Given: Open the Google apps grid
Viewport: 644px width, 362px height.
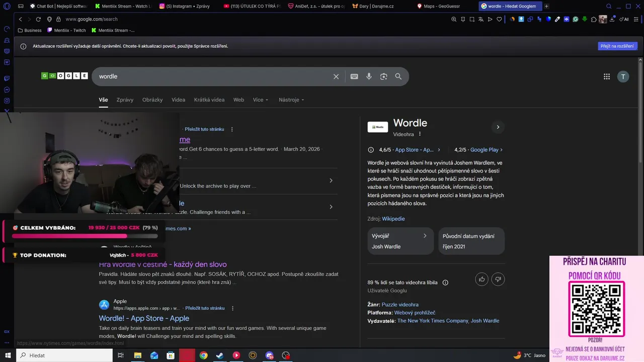Looking at the screenshot, I should pyautogui.click(x=607, y=76).
